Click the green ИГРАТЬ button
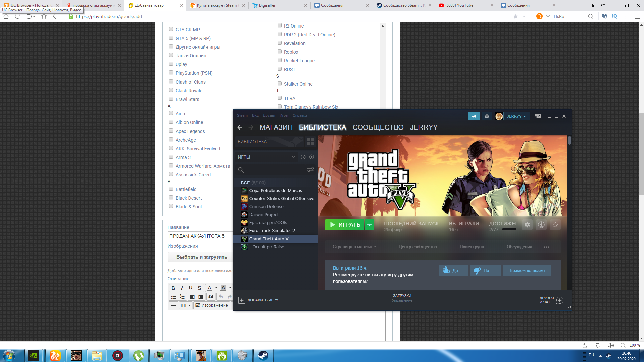 click(345, 225)
